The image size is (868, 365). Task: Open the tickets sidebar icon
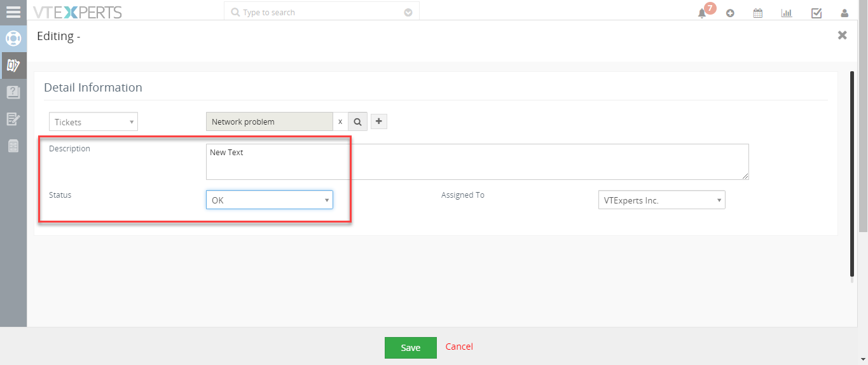(13, 65)
